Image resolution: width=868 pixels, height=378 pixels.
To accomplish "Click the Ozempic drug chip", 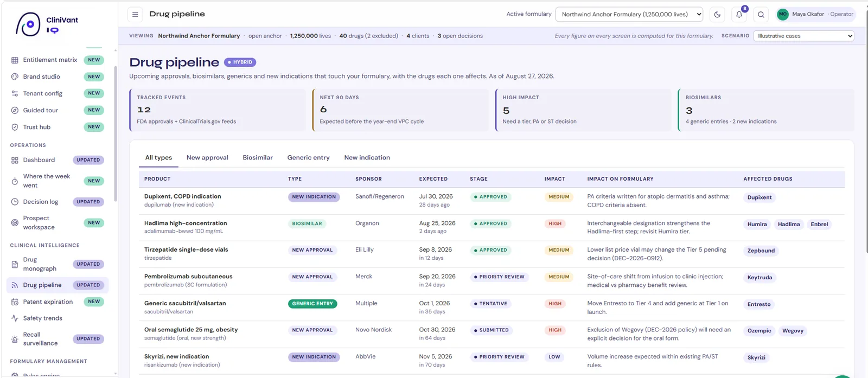I will click(759, 331).
